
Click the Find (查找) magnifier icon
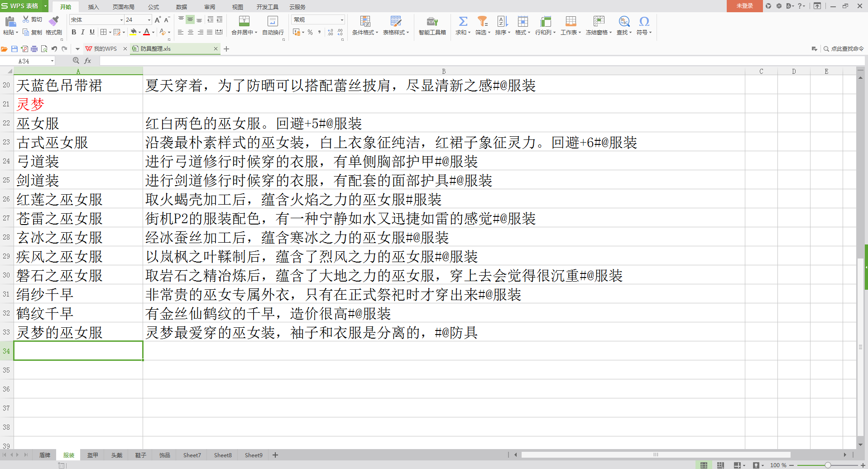coord(624,21)
